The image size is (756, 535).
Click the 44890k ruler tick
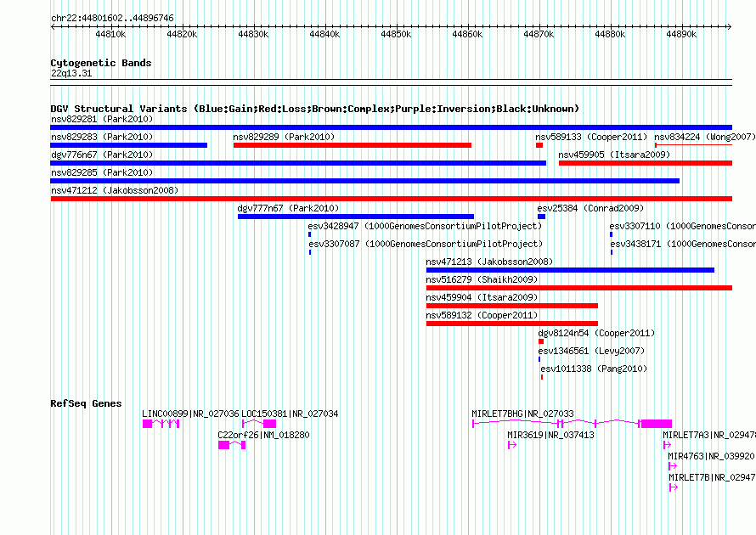tap(682, 34)
